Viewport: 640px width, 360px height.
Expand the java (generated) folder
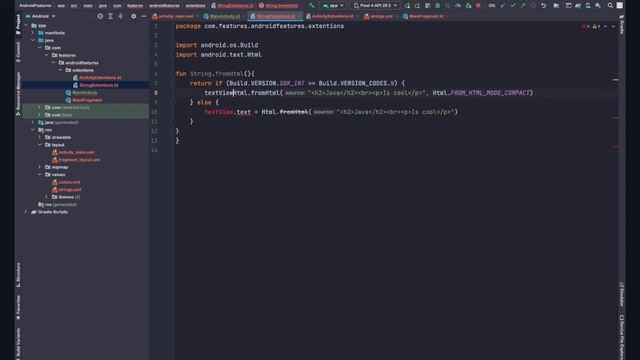[33, 122]
